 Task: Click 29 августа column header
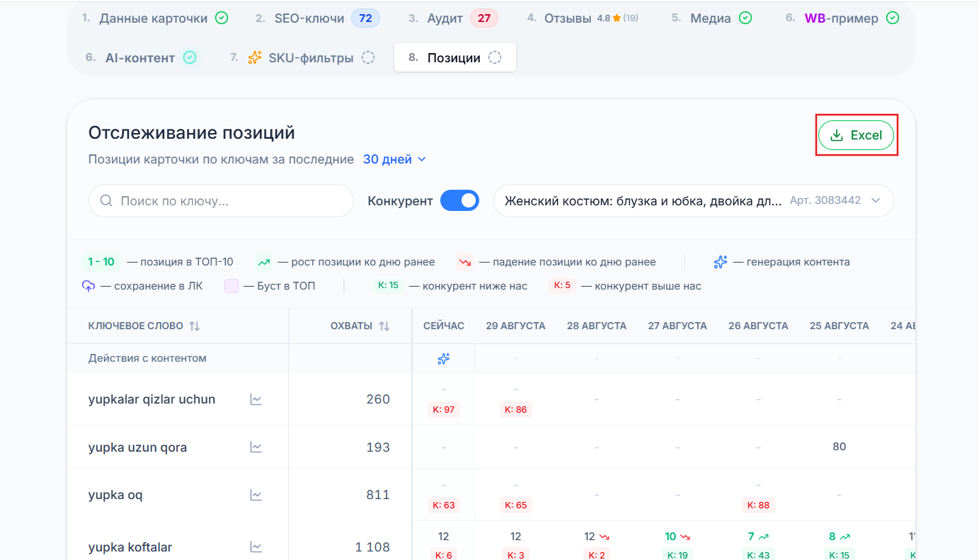coord(515,326)
